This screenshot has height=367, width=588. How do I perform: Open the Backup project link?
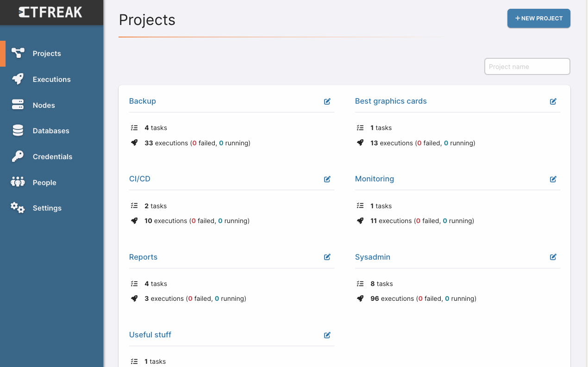[x=143, y=101]
